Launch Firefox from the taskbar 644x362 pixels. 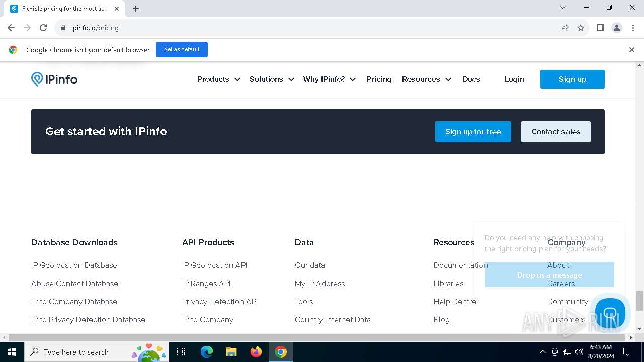[256, 352]
